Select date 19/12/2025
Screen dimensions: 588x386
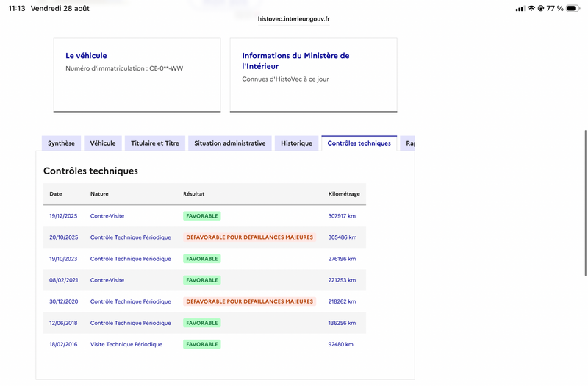(x=63, y=216)
